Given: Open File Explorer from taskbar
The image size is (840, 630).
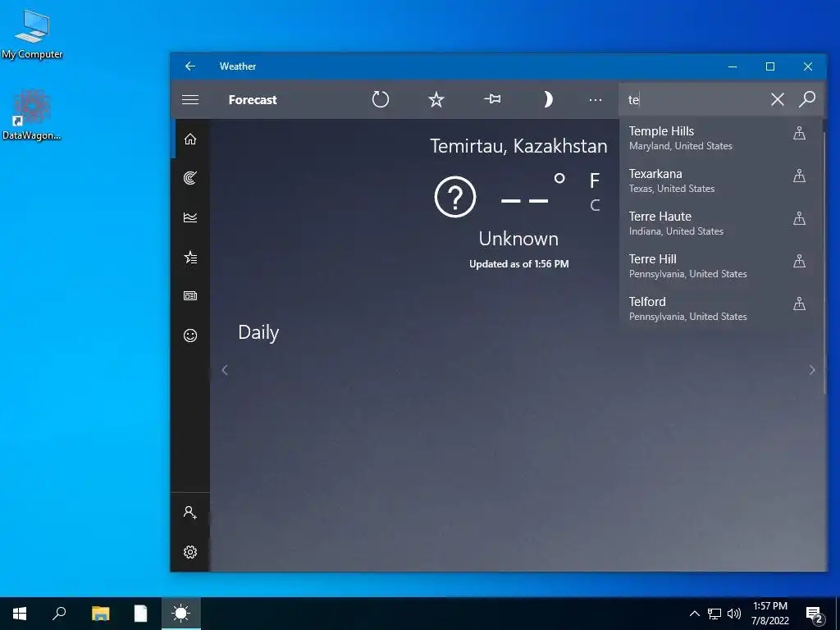Looking at the screenshot, I should [x=100, y=614].
